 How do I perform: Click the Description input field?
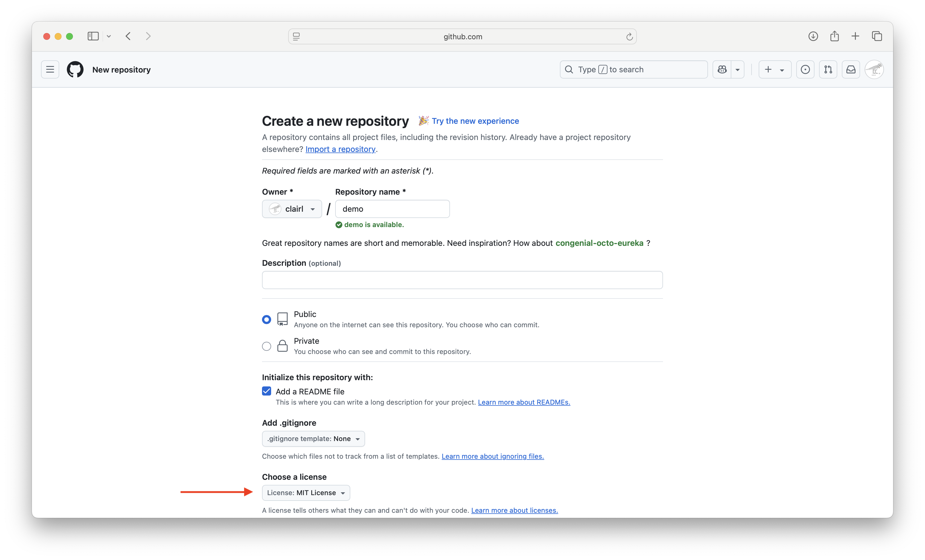click(462, 280)
